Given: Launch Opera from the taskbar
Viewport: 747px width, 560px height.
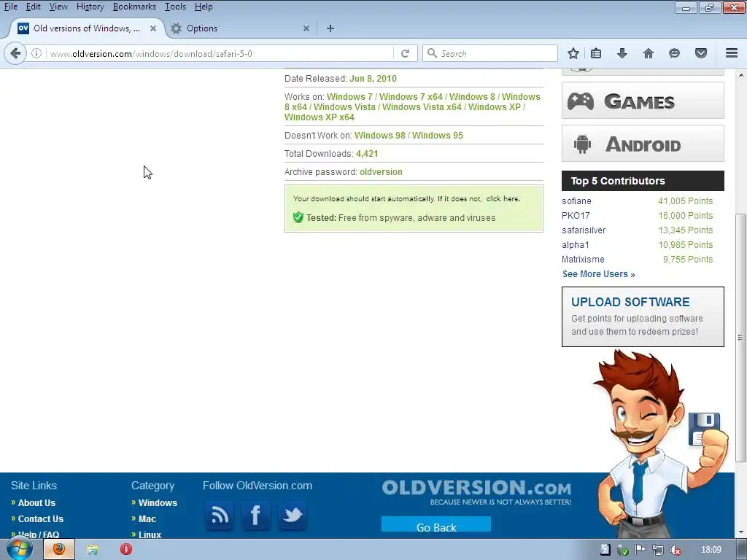Looking at the screenshot, I should click(x=125, y=550).
